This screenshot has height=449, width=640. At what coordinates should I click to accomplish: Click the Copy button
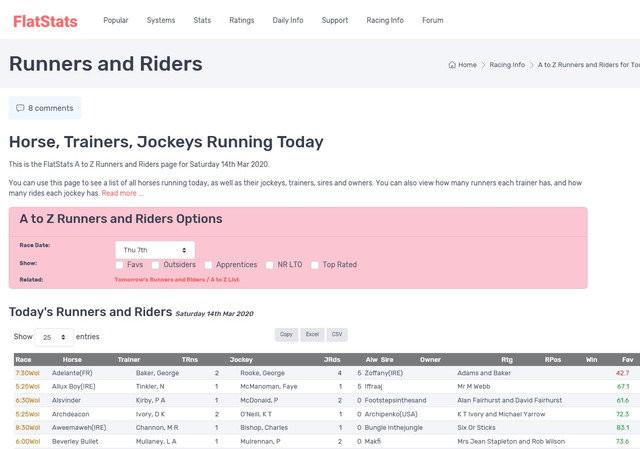click(286, 334)
